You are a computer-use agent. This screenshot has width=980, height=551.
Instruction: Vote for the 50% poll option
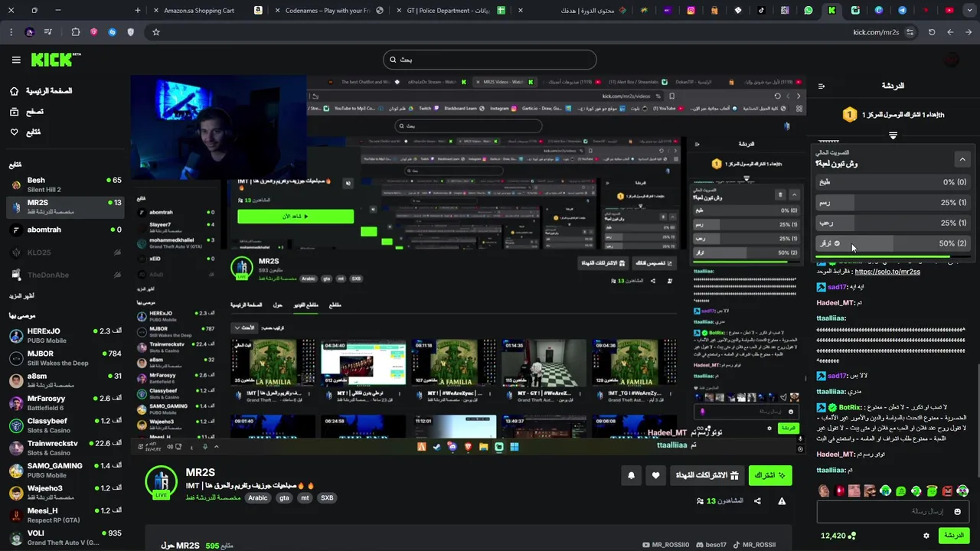click(893, 243)
